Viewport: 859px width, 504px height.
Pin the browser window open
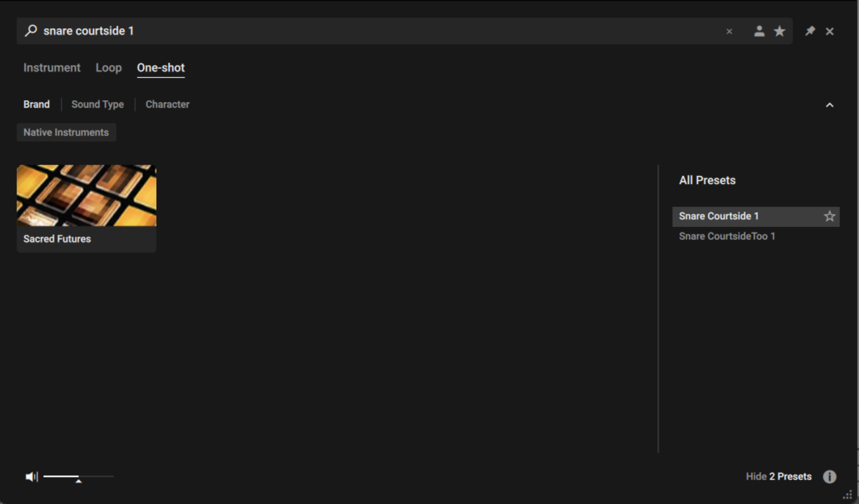click(810, 31)
